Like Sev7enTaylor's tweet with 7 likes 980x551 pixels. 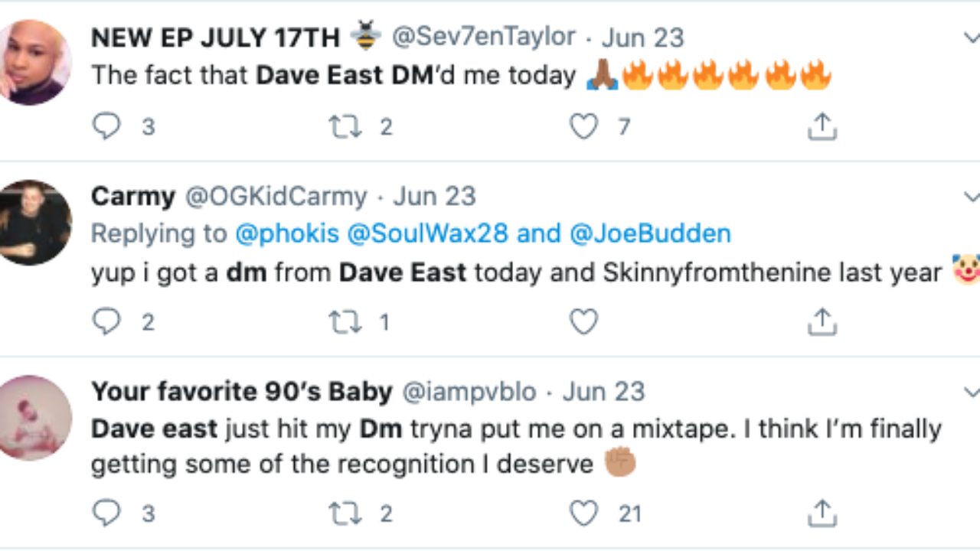click(583, 126)
